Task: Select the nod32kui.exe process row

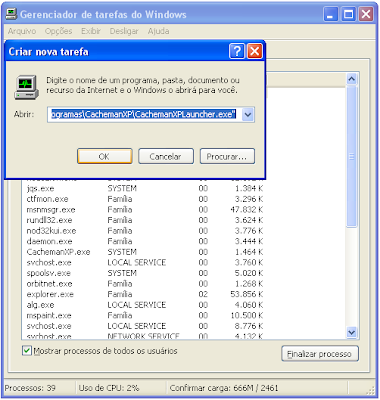Action: (x=145, y=231)
